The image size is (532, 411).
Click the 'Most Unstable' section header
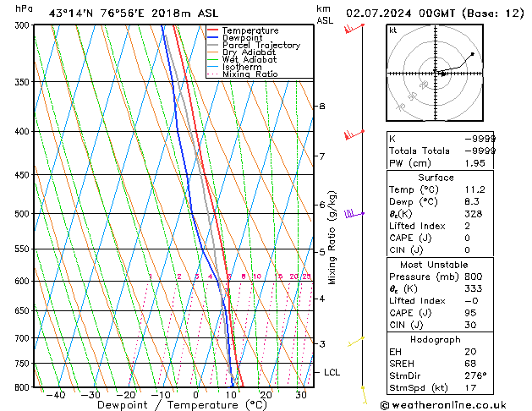tap(434, 265)
